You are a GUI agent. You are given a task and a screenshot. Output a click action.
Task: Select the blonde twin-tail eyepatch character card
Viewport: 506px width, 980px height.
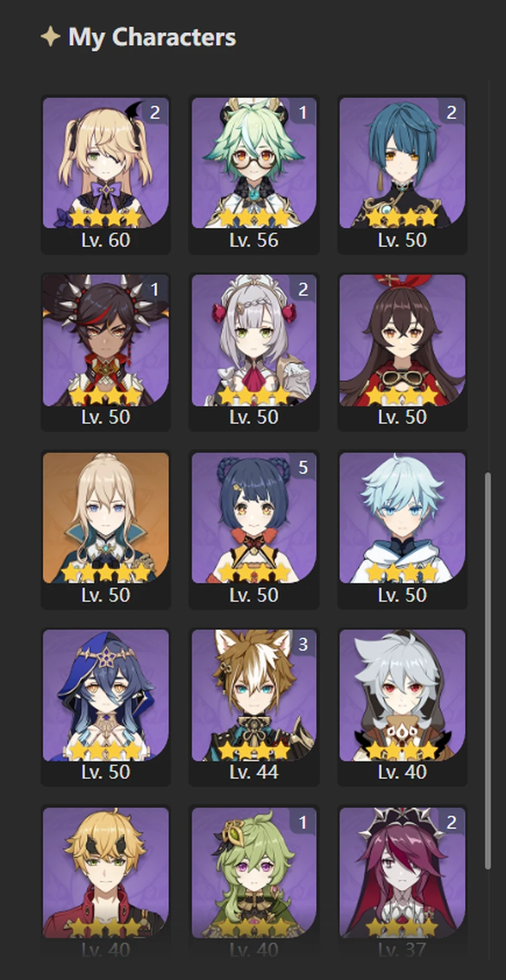(x=106, y=175)
